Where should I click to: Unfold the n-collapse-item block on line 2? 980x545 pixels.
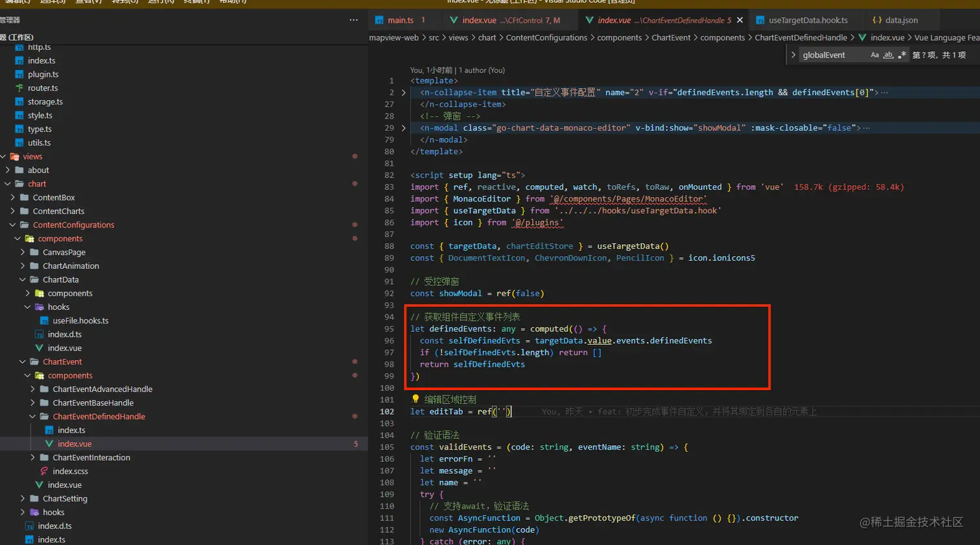tap(404, 93)
